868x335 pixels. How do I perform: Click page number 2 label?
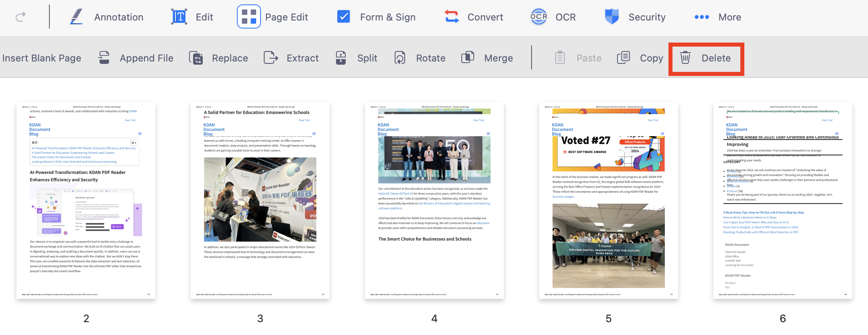click(x=86, y=319)
